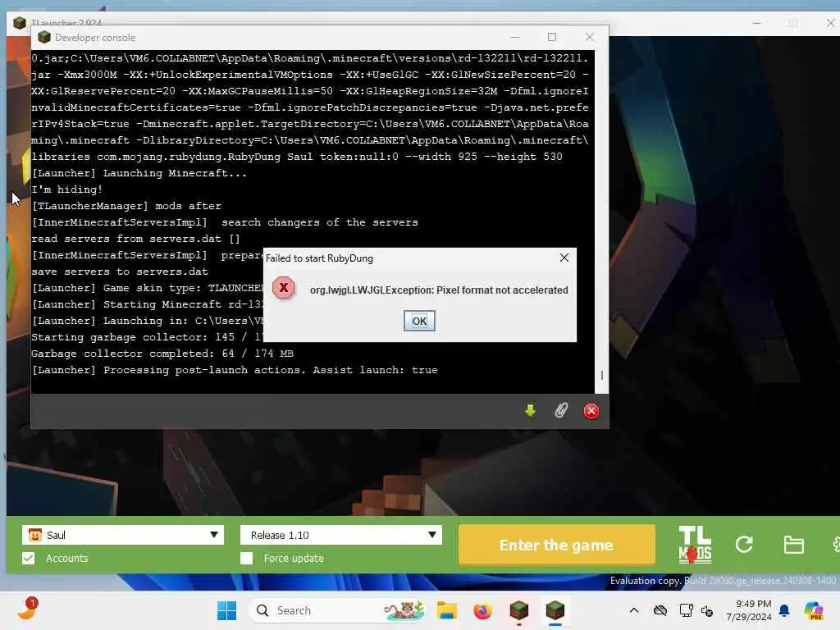Select the first TLauncher taskbar icon
Image resolution: width=840 pixels, height=630 pixels.
pos(518,610)
